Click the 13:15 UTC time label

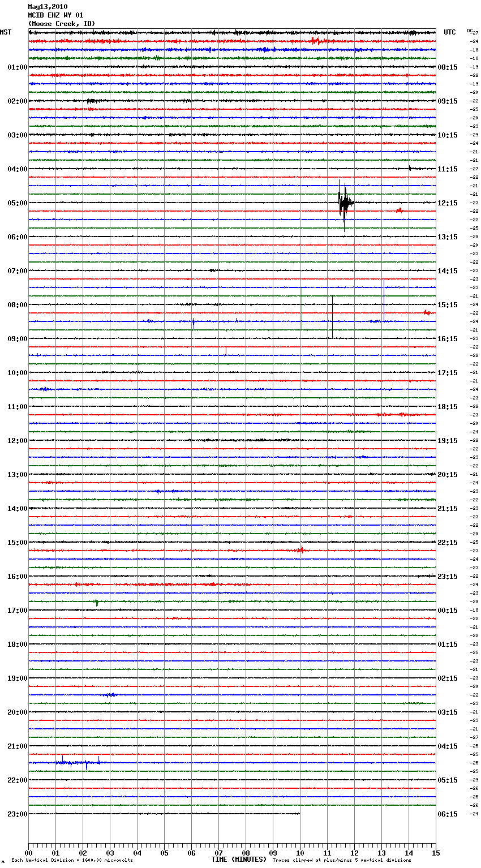point(448,237)
